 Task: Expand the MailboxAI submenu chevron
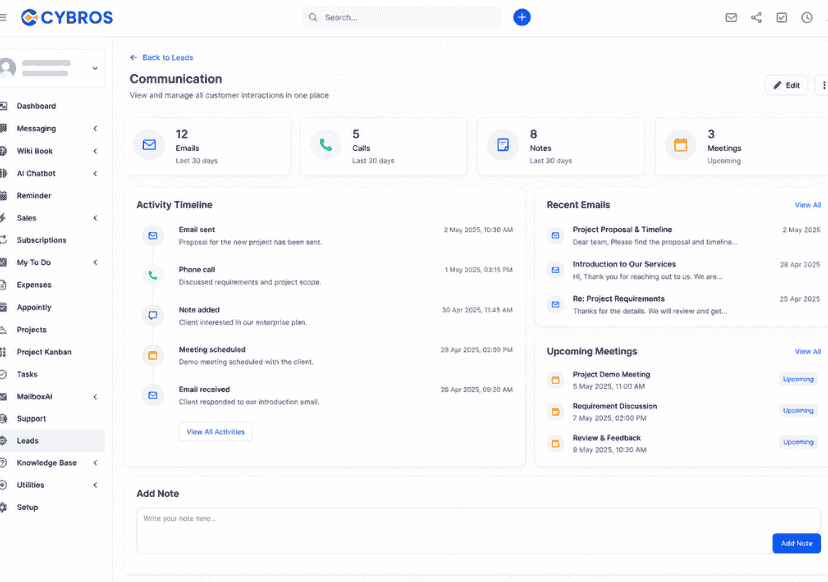click(x=95, y=397)
